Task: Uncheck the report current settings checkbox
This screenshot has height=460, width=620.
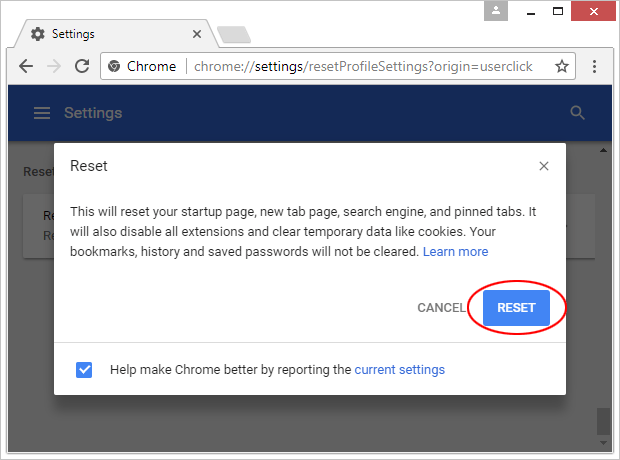Action: click(x=84, y=370)
